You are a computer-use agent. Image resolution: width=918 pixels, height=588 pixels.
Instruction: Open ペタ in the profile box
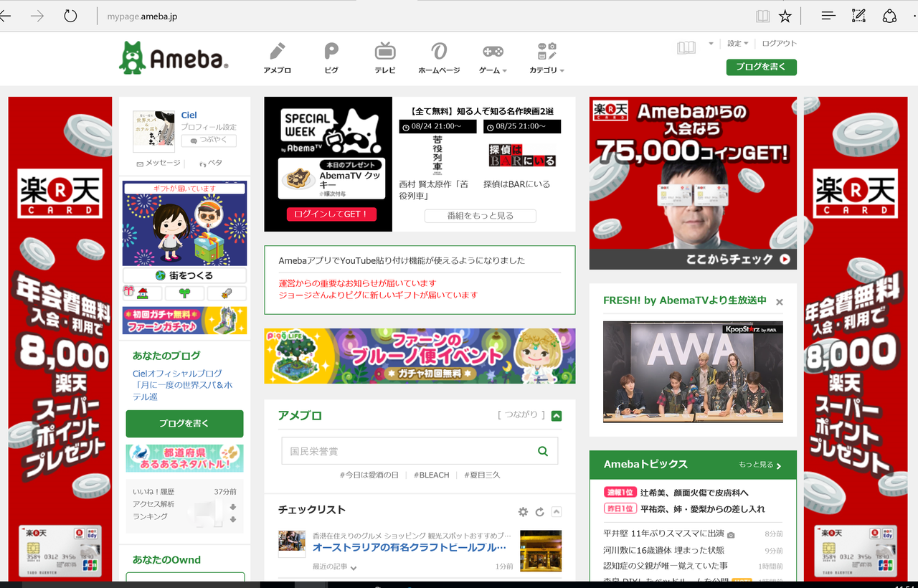211,163
